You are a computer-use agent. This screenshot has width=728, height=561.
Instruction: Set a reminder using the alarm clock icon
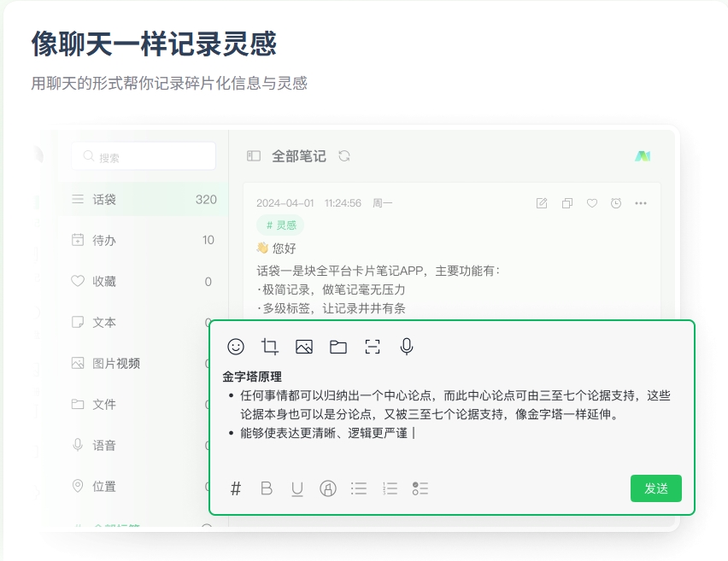(x=616, y=203)
